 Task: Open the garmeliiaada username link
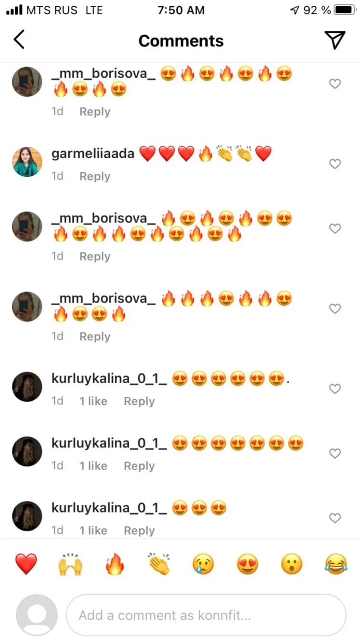93,154
